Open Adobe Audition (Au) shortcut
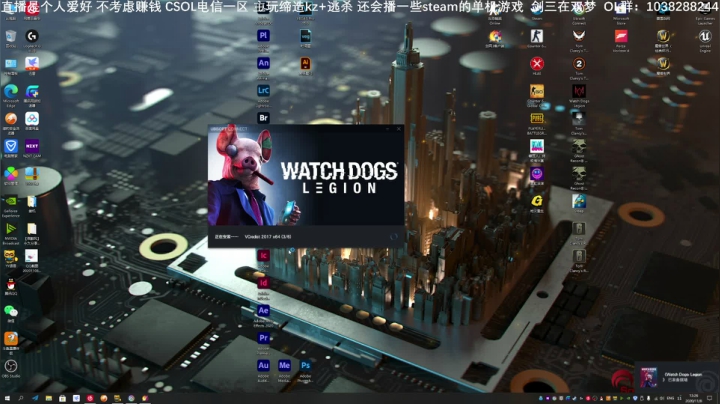This screenshot has width=720, height=404. coord(263,366)
